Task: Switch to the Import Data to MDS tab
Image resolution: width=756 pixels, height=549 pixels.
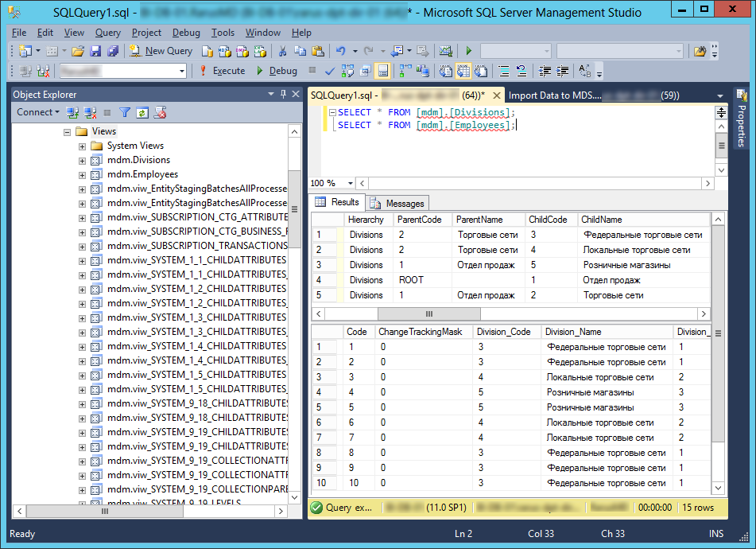Action: coord(594,95)
